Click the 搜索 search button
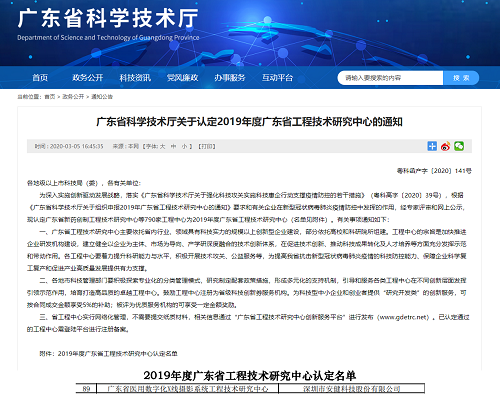The image size is (500, 407). click(461, 78)
